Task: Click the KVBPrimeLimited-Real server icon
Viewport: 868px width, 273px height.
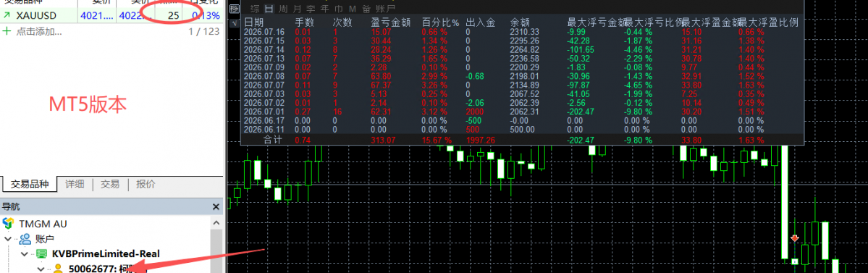Action: coord(42,253)
